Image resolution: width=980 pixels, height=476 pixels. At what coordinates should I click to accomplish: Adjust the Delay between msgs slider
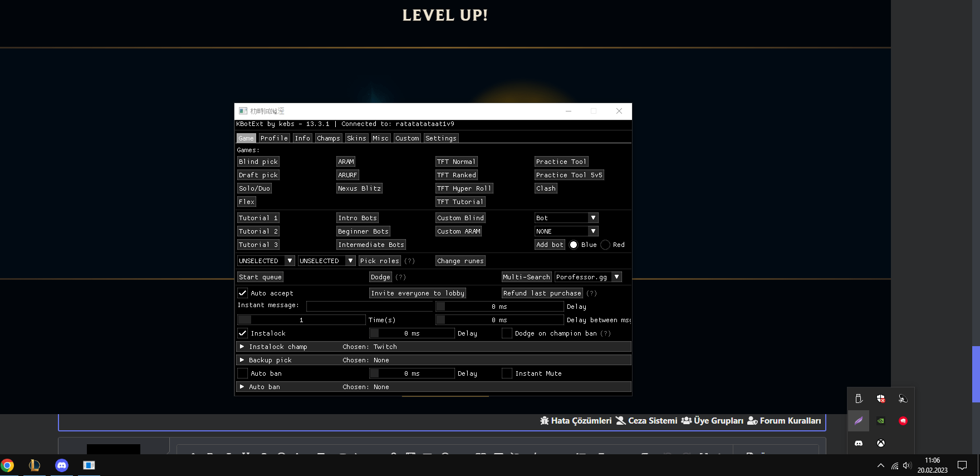[x=499, y=320]
